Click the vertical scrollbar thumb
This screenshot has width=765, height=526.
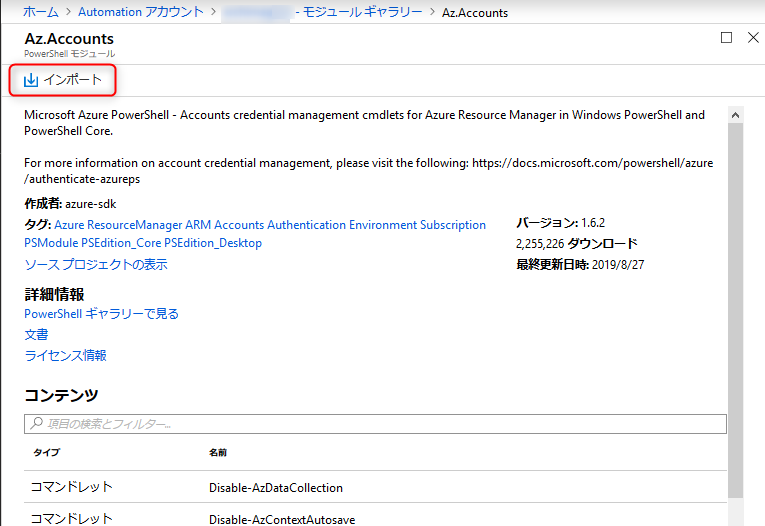coord(735,310)
